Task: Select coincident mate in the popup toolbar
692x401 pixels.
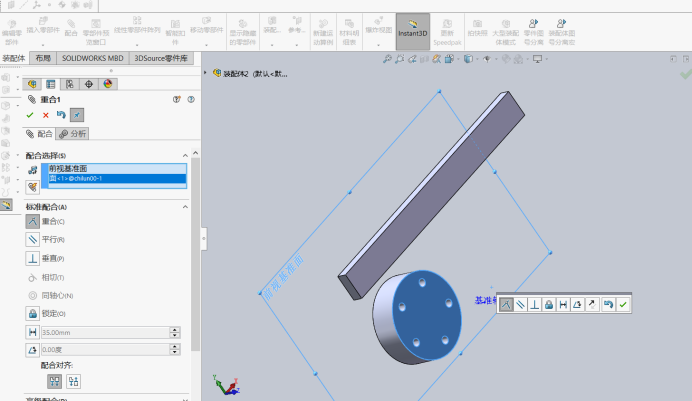Action: pos(506,304)
